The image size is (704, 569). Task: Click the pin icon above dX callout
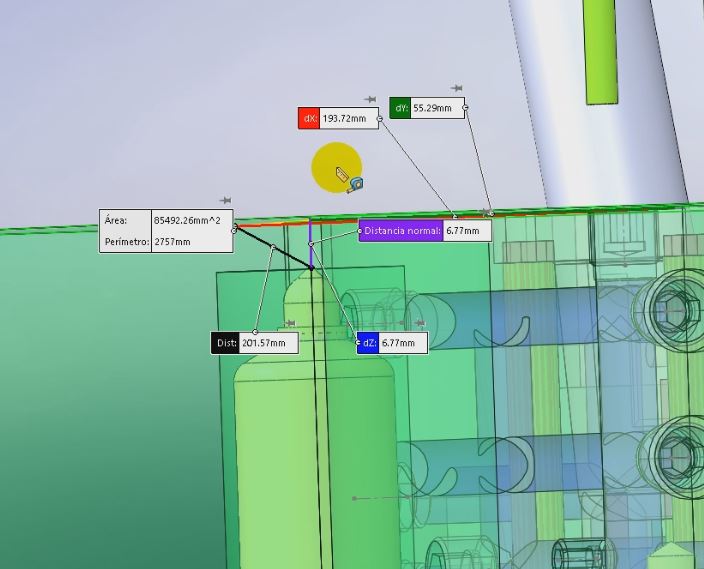coord(370,100)
